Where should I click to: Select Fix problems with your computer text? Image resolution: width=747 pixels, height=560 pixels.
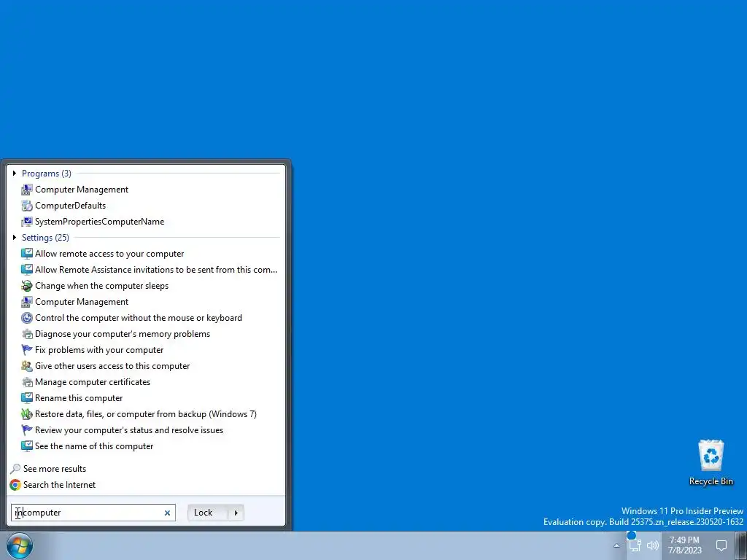click(x=99, y=350)
